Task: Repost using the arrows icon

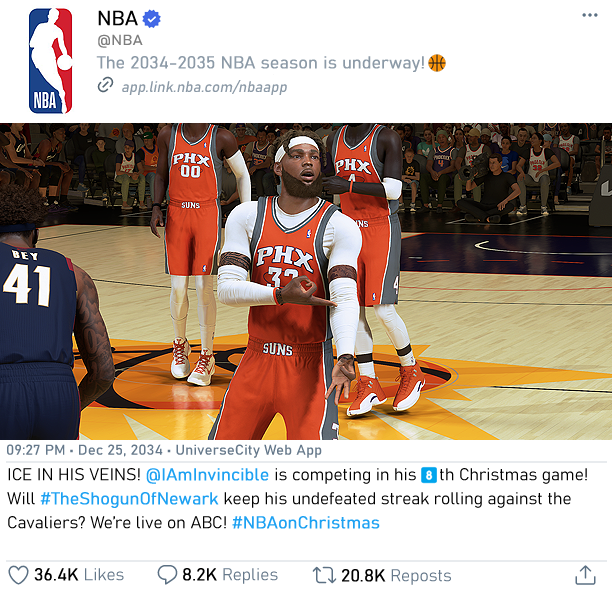Action: point(324,575)
